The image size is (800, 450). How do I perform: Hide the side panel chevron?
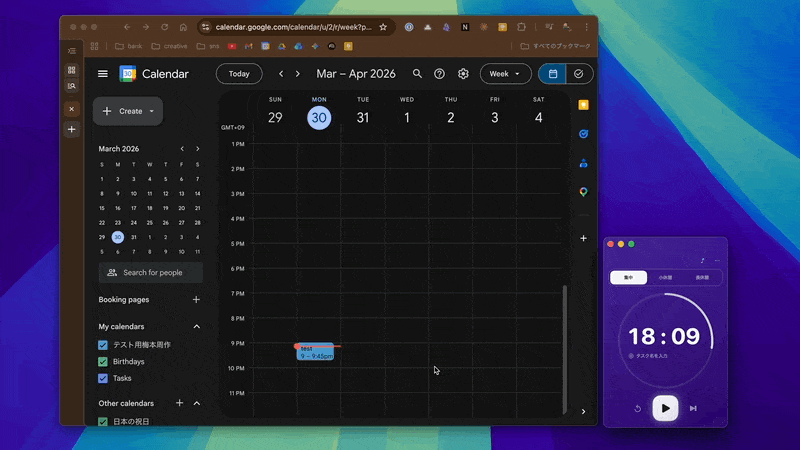click(584, 411)
